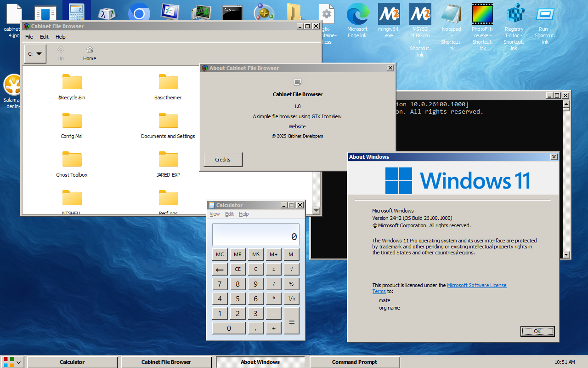The width and height of the screenshot is (588, 368).
Task: Open Microsoft Edge from the desktop
Action: (357, 14)
